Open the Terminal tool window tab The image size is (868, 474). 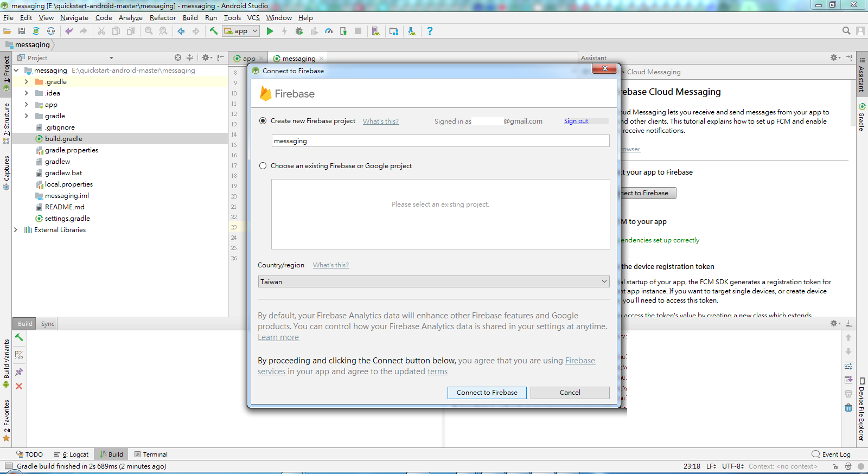151,454
